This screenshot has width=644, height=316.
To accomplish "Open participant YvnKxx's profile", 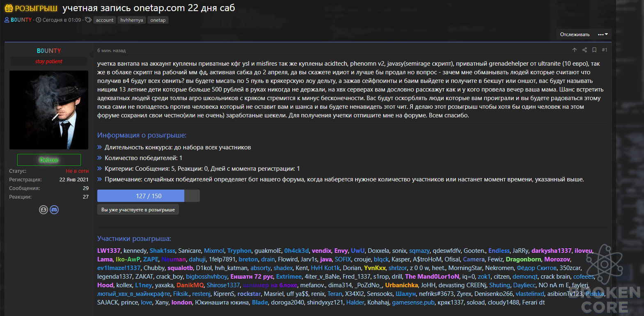I will 375,268.
